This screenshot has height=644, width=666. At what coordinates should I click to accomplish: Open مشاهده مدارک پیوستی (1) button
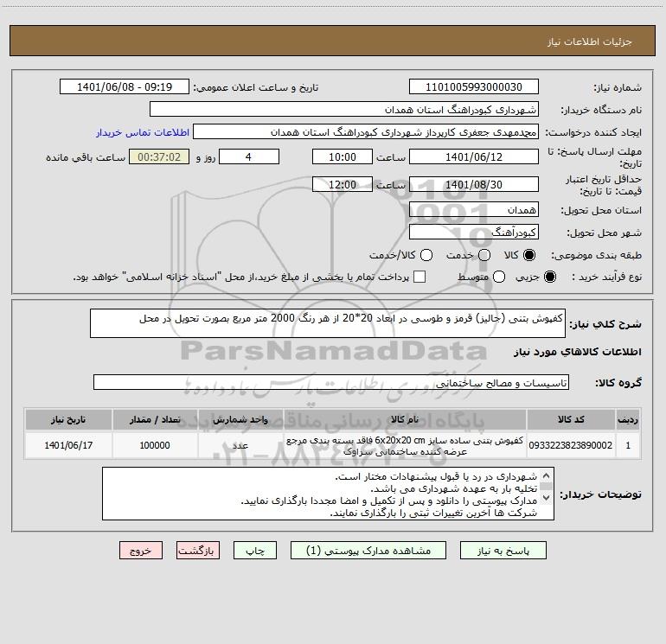(x=368, y=551)
